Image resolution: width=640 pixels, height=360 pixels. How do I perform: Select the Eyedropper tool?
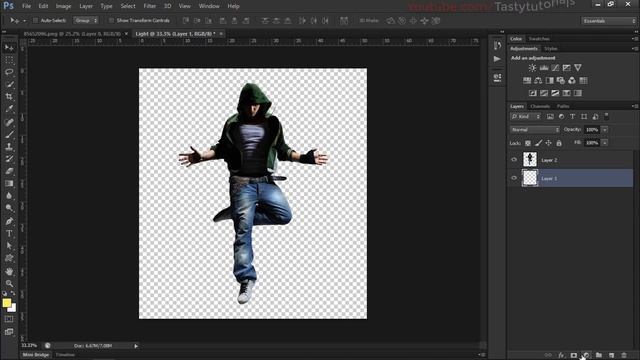[x=9, y=109]
